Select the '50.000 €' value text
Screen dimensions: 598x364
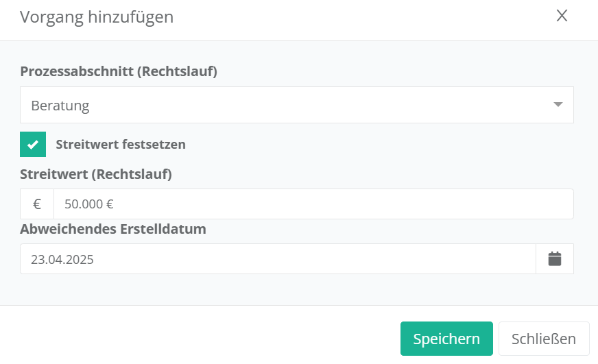[x=89, y=204]
